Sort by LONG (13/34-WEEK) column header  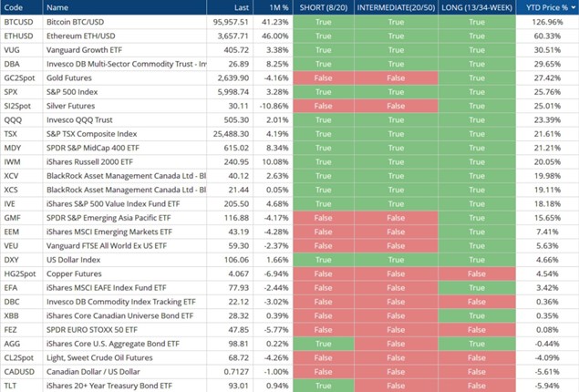point(477,7)
